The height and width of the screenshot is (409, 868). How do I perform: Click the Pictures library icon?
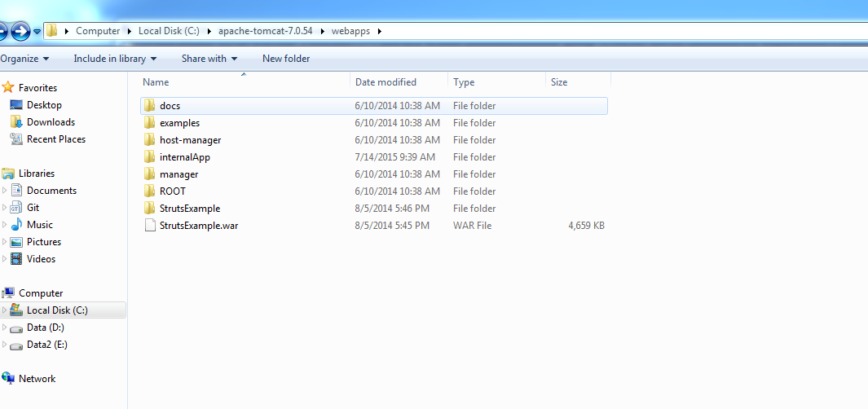click(16, 242)
